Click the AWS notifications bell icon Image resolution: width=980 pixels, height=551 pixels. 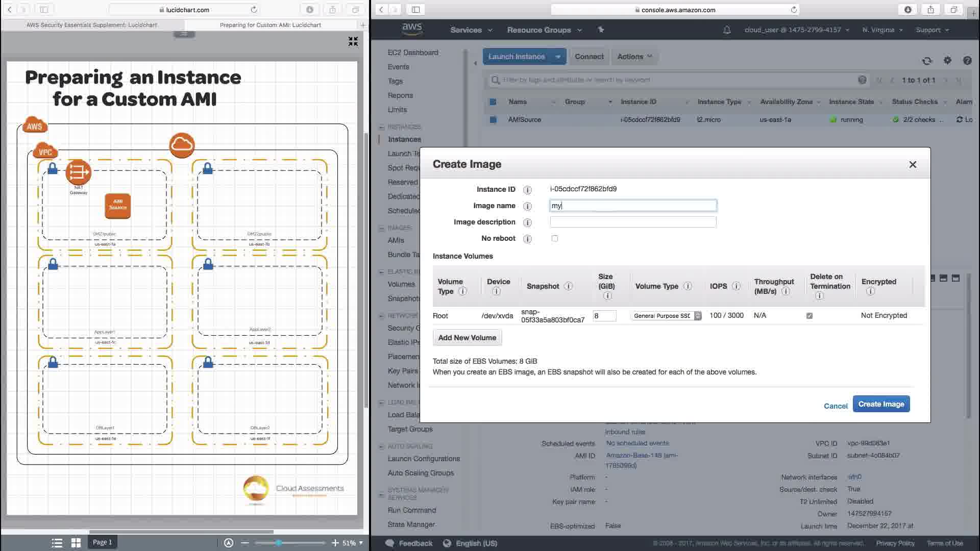(727, 30)
